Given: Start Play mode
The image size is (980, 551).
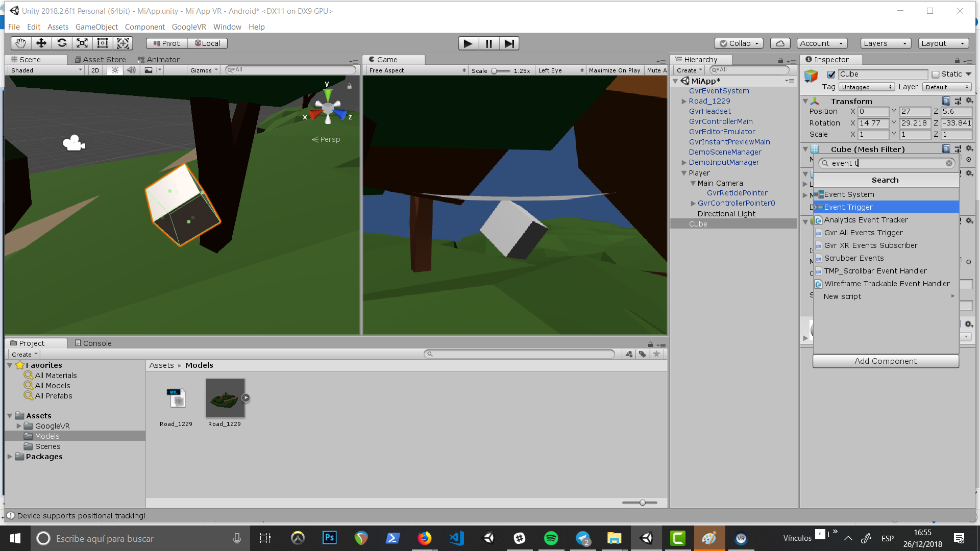Looking at the screenshot, I should click(468, 43).
